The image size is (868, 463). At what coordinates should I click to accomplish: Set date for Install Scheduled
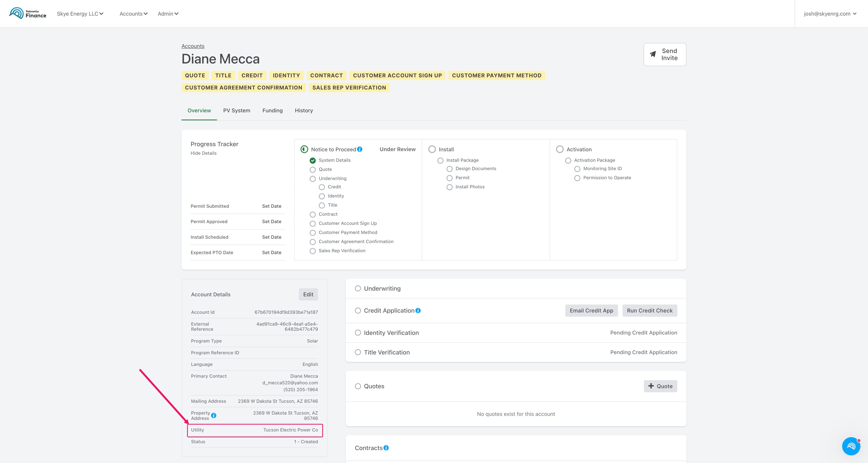point(272,237)
